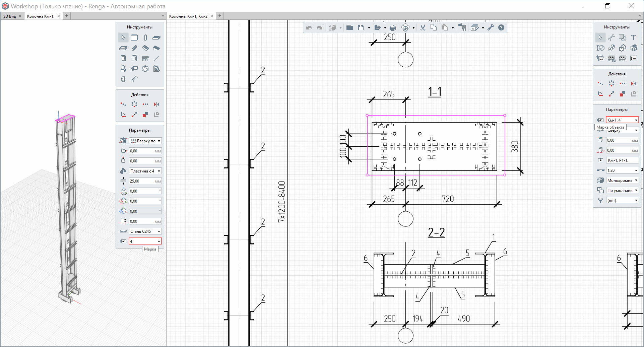This screenshot has width=644, height=347.
Task: Save the project via the floppy disk icon
Action: pyautogui.click(x=361, y=28)
